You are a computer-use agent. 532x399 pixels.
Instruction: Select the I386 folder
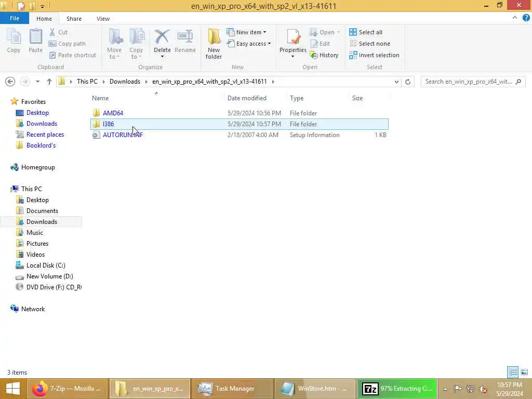click(239, 124)
